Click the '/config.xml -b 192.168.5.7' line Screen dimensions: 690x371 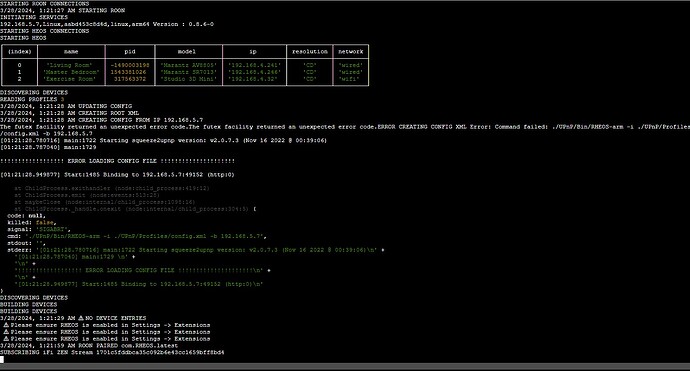(46, 133)
